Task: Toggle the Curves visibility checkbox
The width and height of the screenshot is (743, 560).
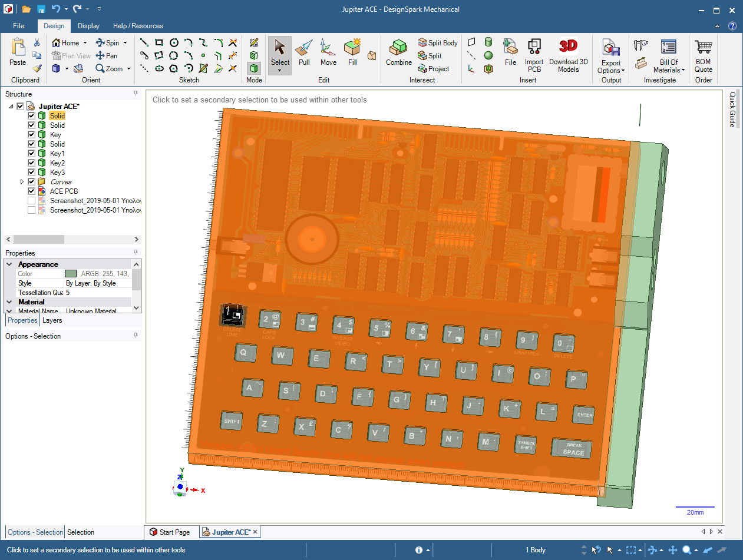Action: [32, 181]
